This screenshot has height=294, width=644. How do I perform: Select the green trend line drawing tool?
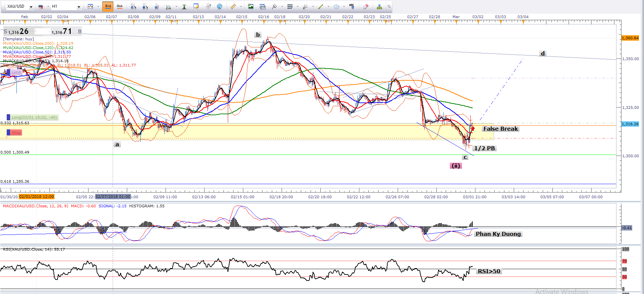click(321, 6)
